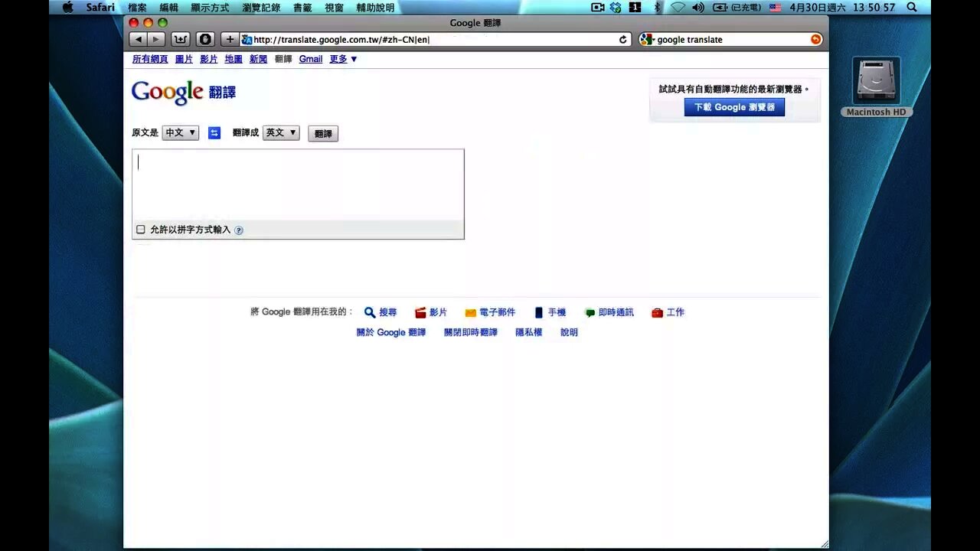This screenshot has height=551, width=980.
Task: Click the 翻譯 translate button
Action: tap(323, 134)
